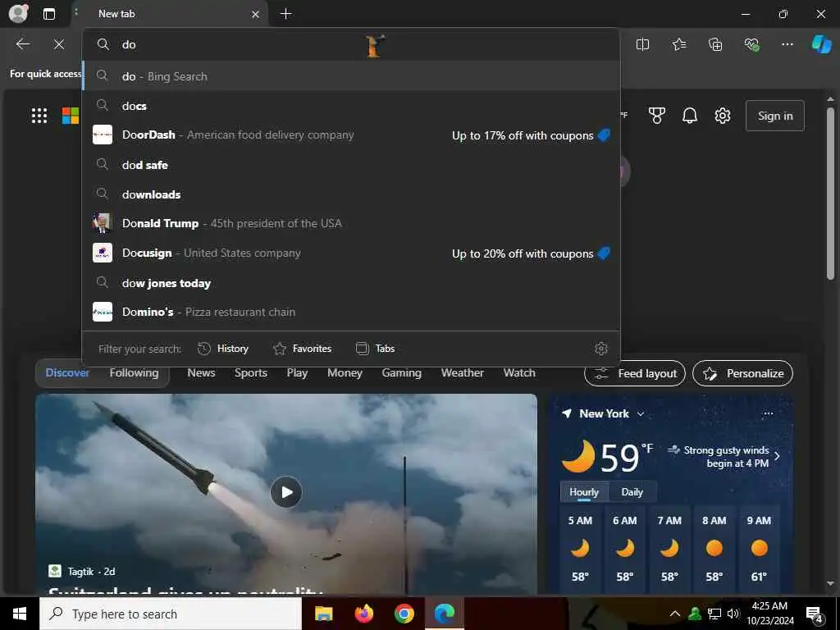Open the Action Center notifications
This screenshot has width=840, height=630.
point(815,614)
